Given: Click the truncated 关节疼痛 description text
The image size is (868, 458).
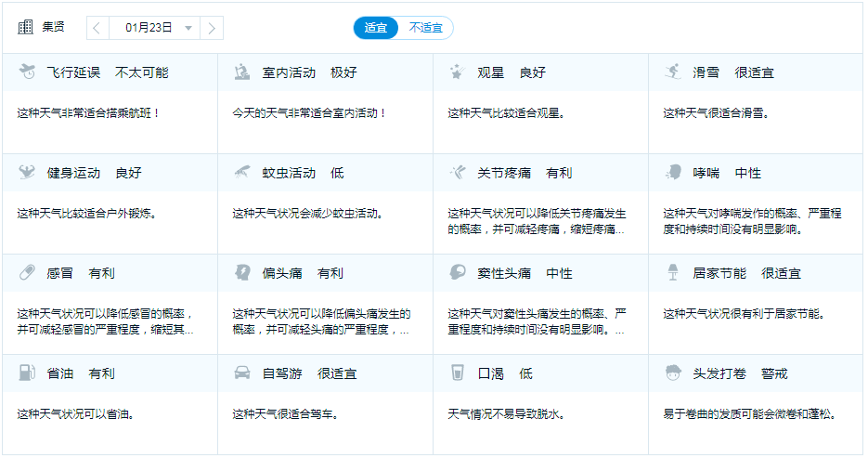Looking at the screenshot, I should [x=537, y=221].
